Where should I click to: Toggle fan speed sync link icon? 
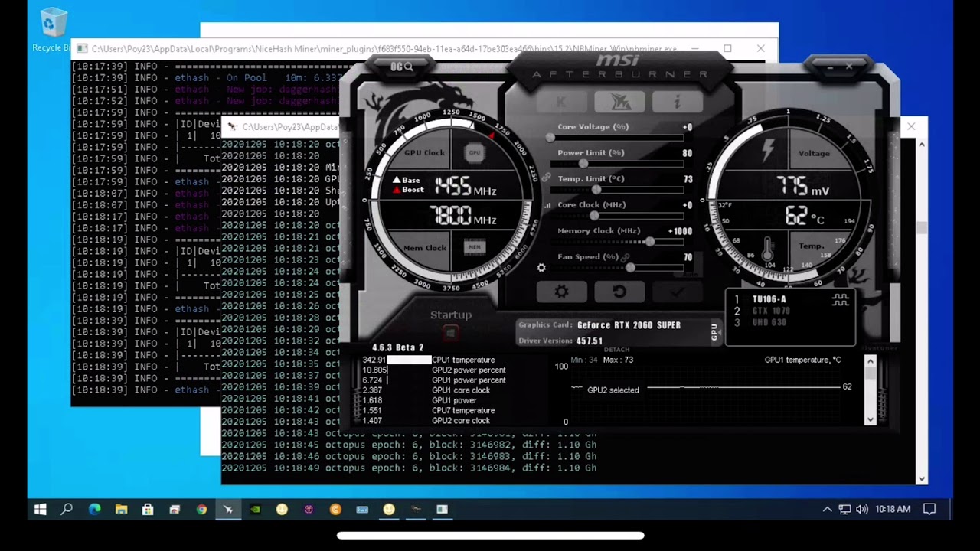626,257
